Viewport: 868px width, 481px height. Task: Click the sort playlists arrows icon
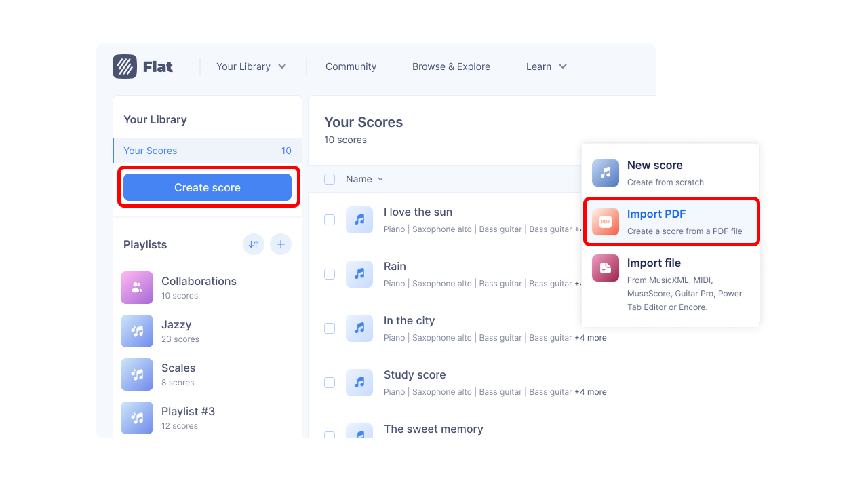click(254, 244)
